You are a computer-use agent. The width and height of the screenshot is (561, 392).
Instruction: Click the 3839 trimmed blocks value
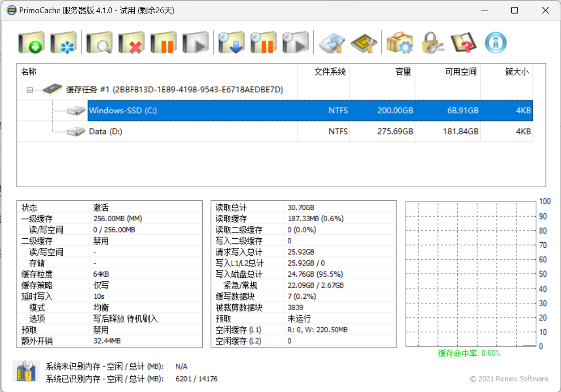tap(296, 308)
